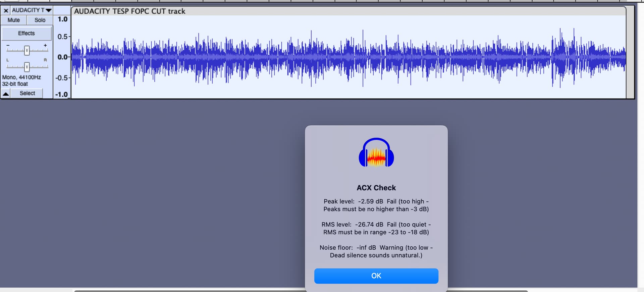Click the vertical amplitude scale at 0.0
This screenshot has height=292, width=644.
[62, 57]
